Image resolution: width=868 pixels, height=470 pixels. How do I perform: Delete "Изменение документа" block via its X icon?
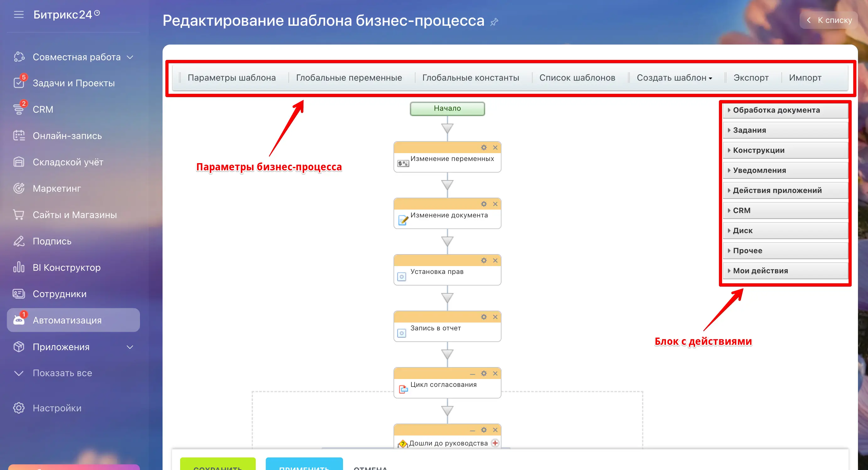pos(495,204)
